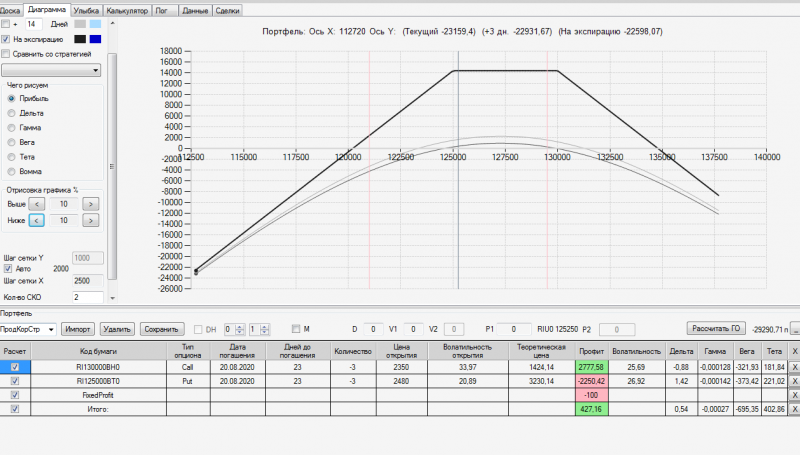Pick the blue expiration line color swatch
This screenshot has width=800, height=455.
click(95, 39)
